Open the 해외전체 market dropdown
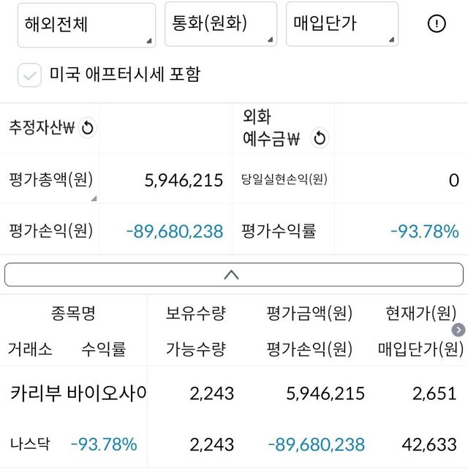Screen dimensions: 468x476 [86, 24]
